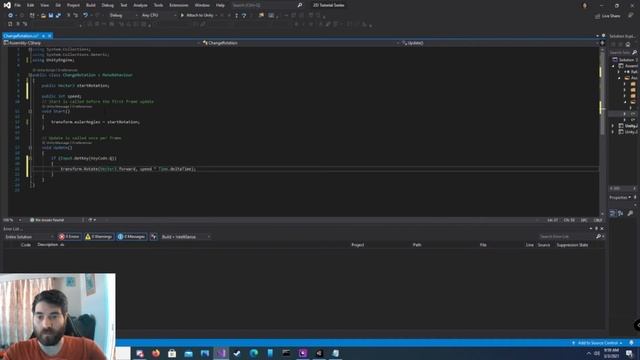Collapse the Update() method code region

click(x=30, y=148)
